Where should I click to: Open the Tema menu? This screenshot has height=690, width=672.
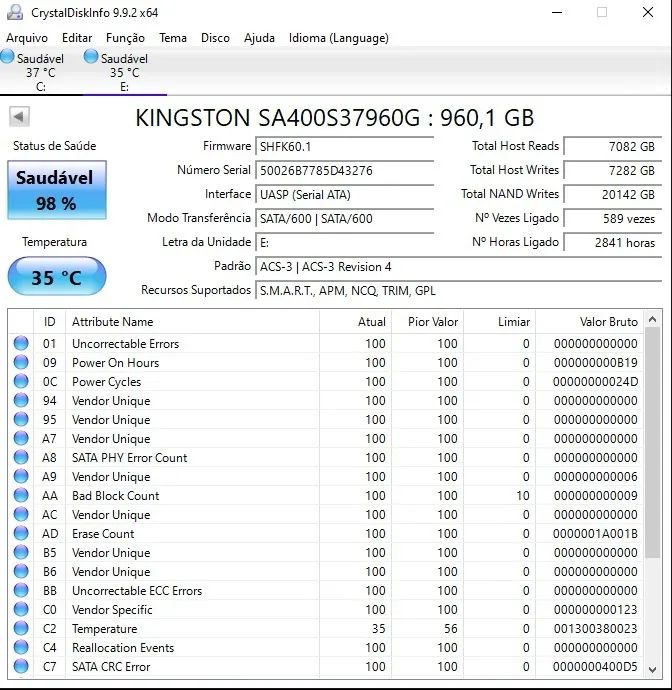[x=173, y=38]
